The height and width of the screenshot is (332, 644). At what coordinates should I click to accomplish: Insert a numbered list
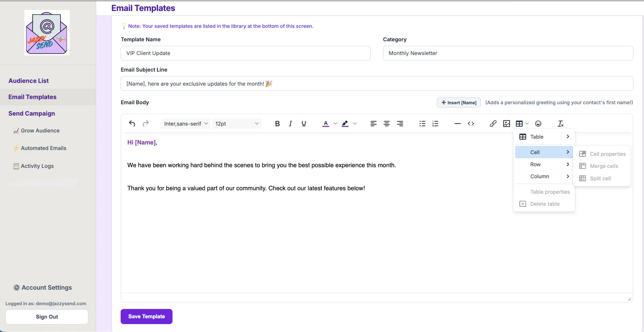coord(435,124)
